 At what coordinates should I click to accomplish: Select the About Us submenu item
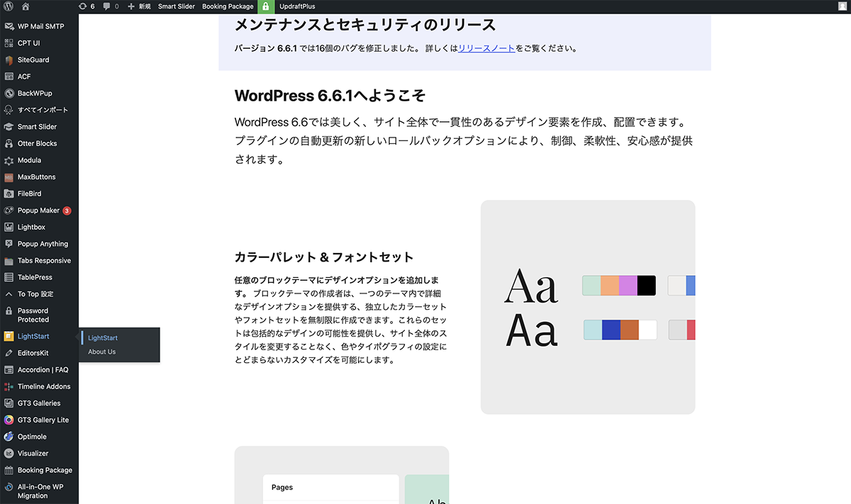click(x=101, y=352)
